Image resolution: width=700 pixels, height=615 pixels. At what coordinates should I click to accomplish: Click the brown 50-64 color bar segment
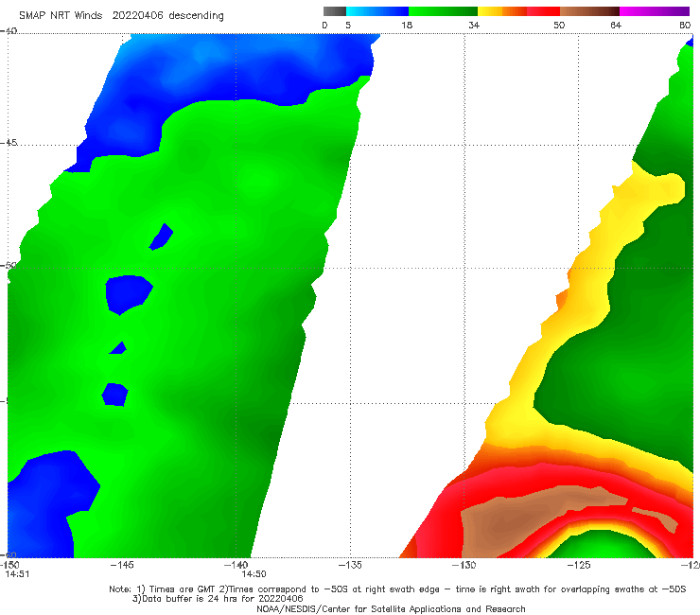tap(589, 11)
